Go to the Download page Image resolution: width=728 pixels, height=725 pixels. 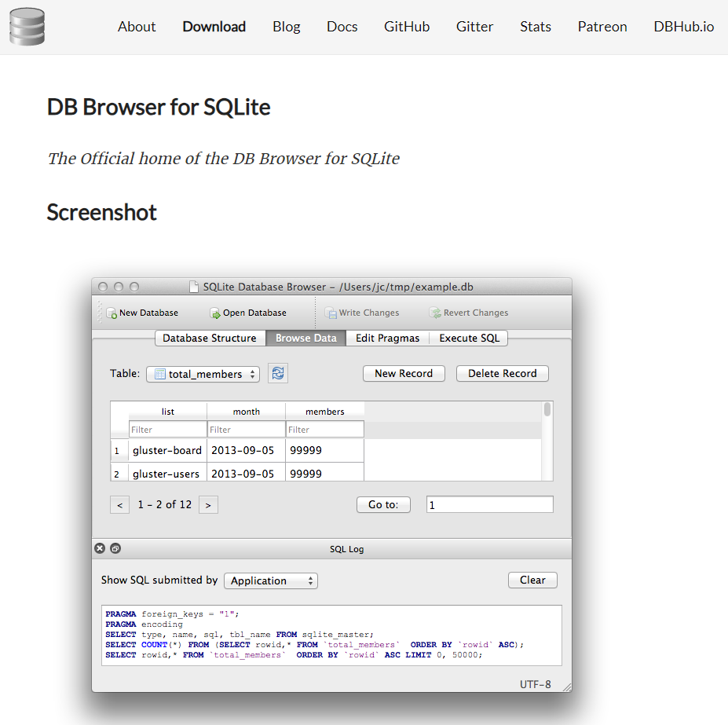[214, 27]
